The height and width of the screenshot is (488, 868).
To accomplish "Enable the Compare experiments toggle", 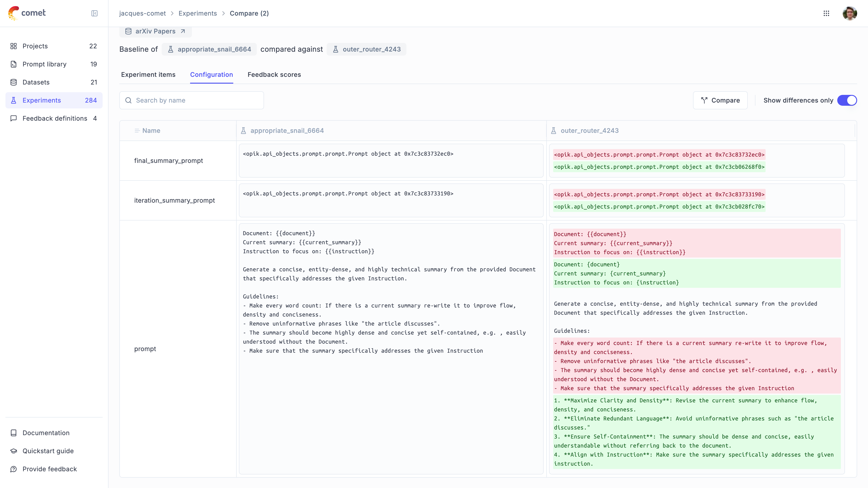I will click(x=848, y=100).
